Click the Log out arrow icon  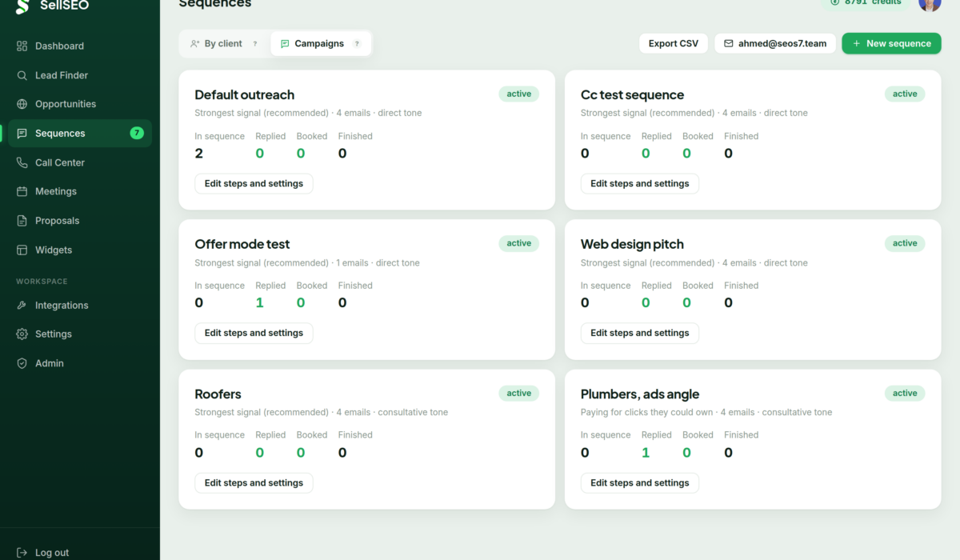pyautogui.click(x=22, y=553)
